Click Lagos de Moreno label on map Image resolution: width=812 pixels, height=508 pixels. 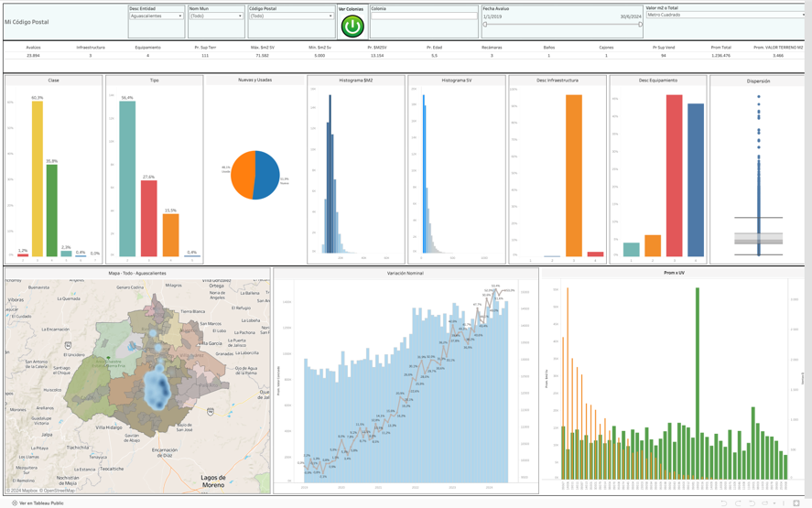(x=213, y=481)
